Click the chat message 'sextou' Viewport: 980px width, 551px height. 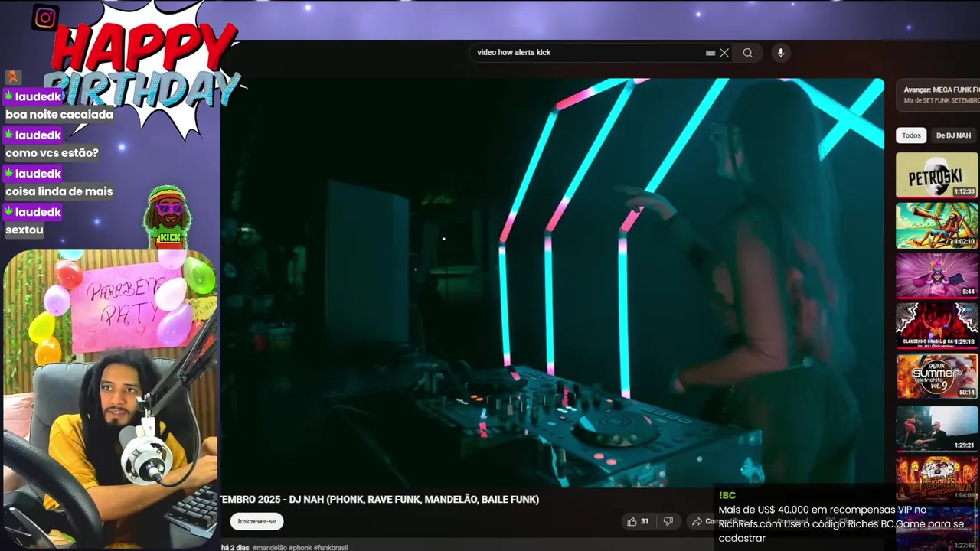pos(24,230)
